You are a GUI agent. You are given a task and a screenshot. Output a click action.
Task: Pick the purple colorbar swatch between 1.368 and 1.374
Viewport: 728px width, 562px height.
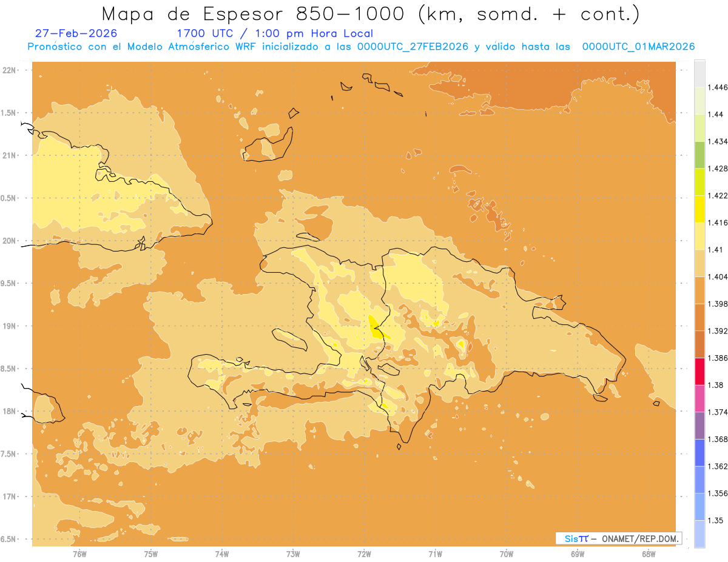(699, 426)
